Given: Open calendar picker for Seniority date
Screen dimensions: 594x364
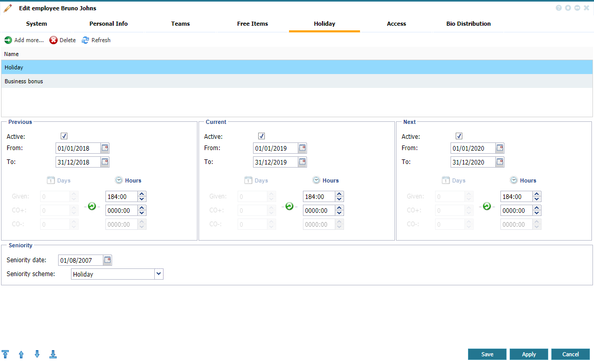Looking at the screenshot, I should (x=107, y=260).
